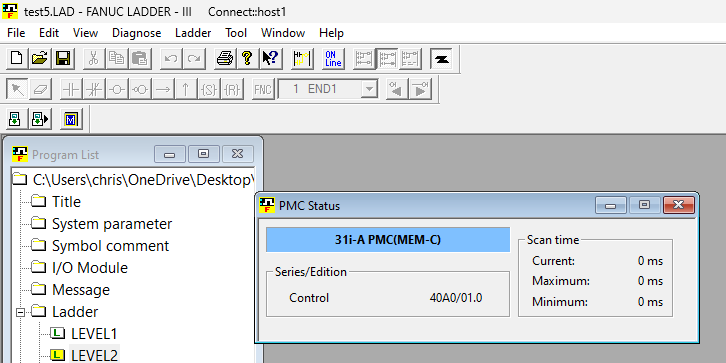
Task: Select the root C:\Users path folder
Action: [143, 180]
